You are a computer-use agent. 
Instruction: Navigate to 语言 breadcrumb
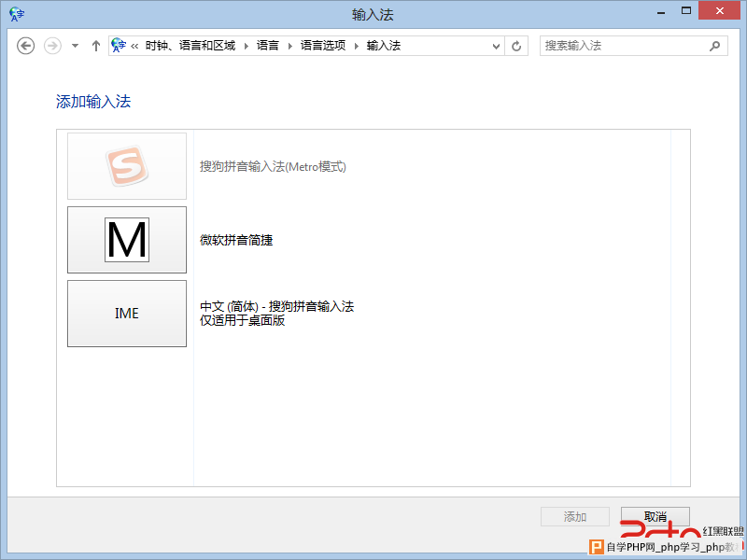pyautogui.click(x=268, y=45)
